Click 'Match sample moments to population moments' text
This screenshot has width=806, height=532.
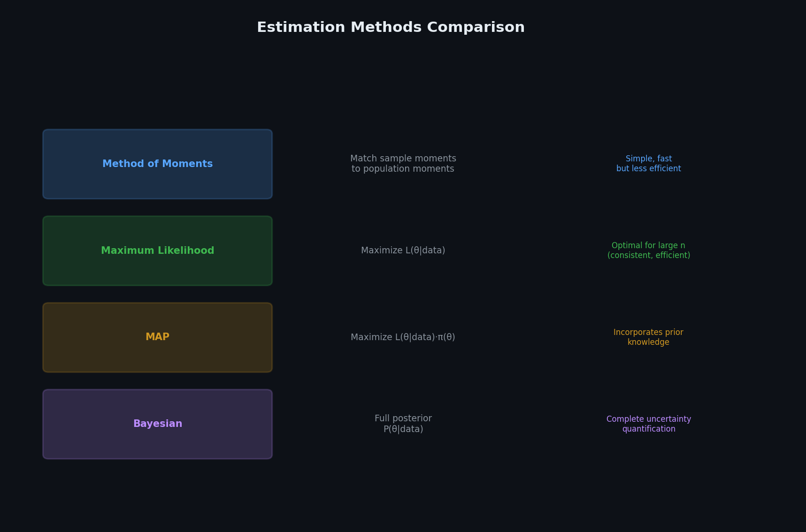tap(403, 164)
